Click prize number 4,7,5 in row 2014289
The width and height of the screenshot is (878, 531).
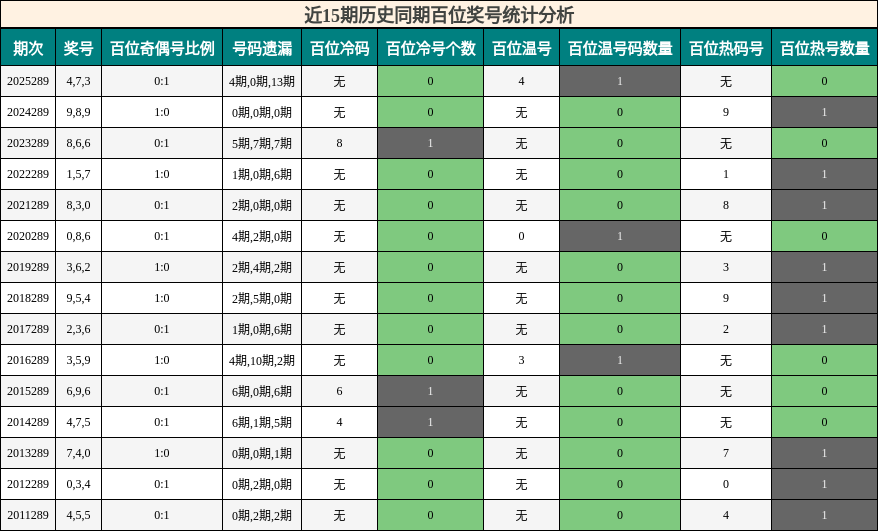pyautogui.click(x=78, y=422)
